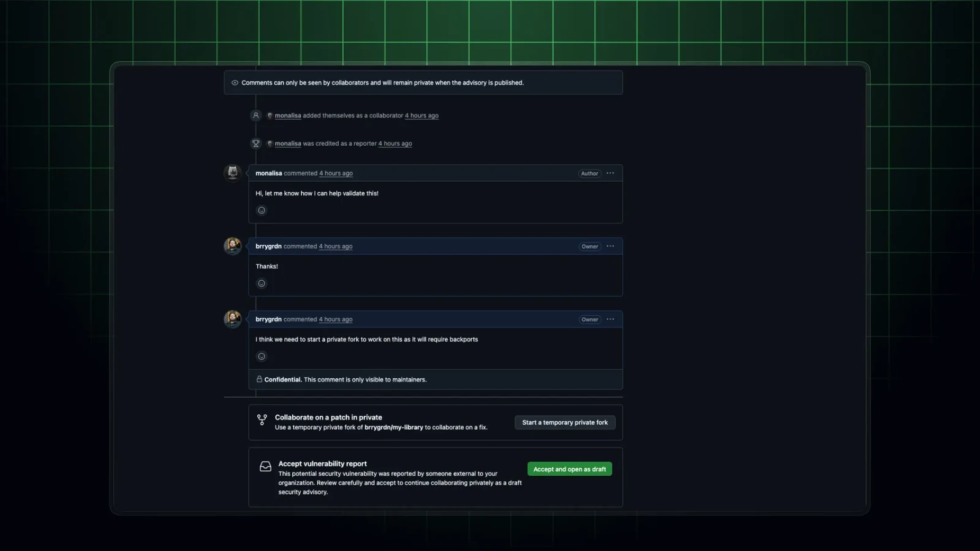The height and width of the screenshot is (551, 980).
Task: Click the trophy icon for reporter credit event
Action: [x=256, y=143]
